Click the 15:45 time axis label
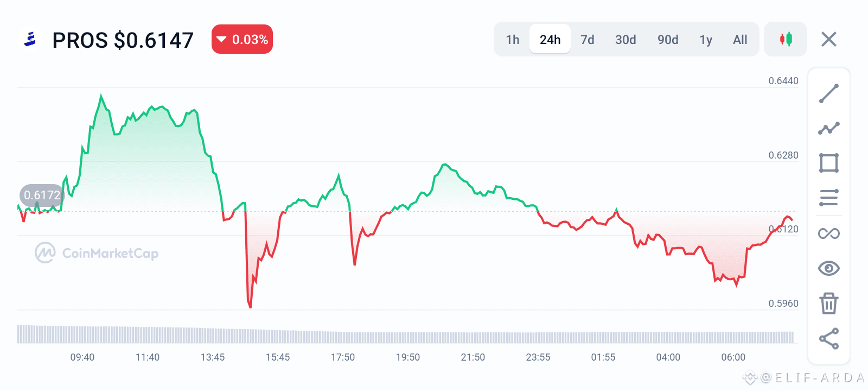This screenshot has width=868, height=391. coord(278,357)
